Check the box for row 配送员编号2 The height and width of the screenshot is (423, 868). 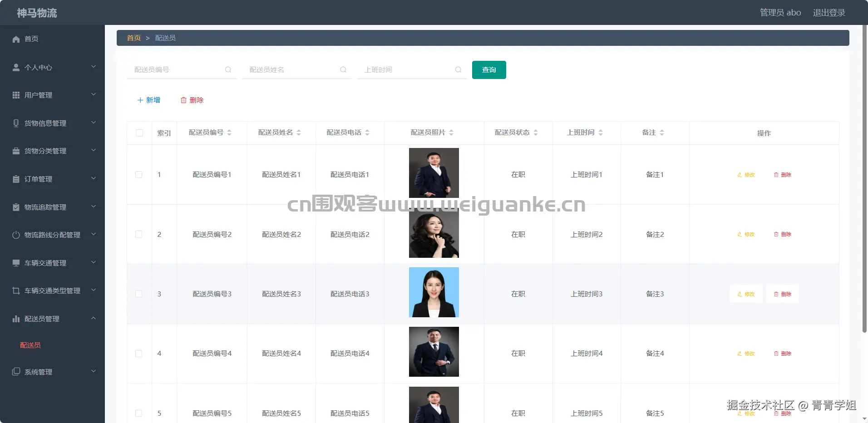coord(139,234)
